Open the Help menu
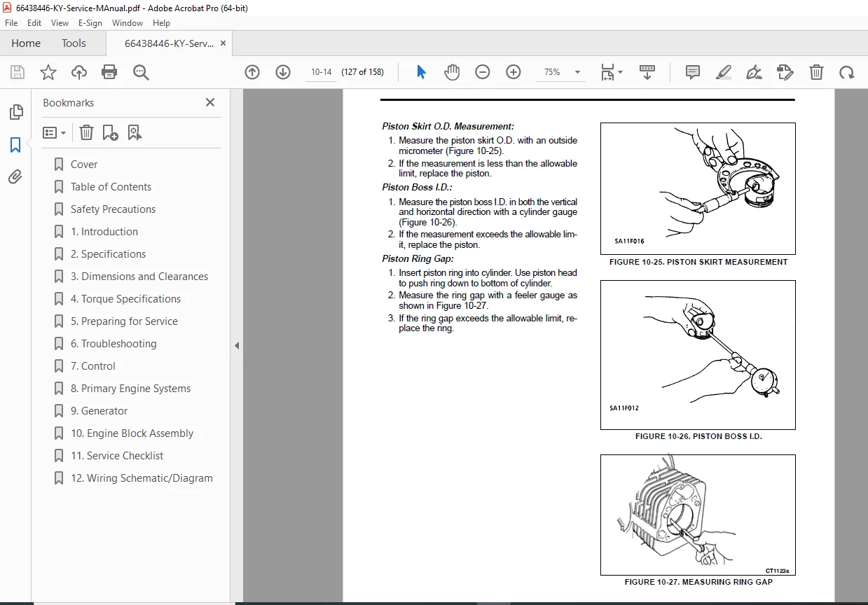The image size is (868, 605). tap(161, 22)
